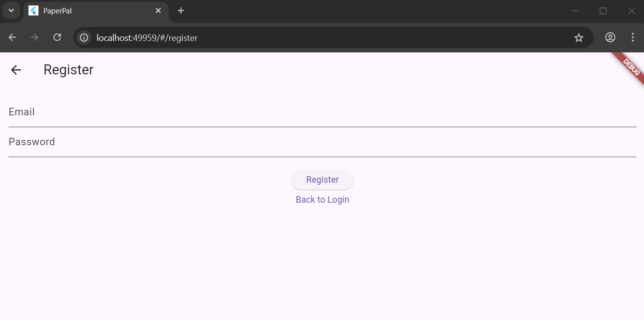The height and width of the screenshot is (320, 644).
Task: Select the PaperPal tab
Action: pos(90,10)
